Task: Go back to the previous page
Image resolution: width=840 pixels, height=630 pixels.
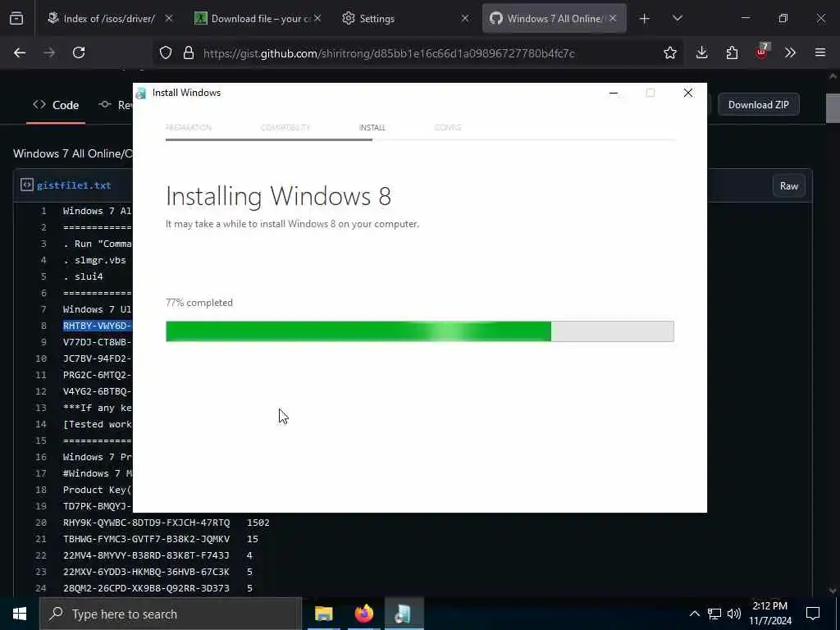Action: 20,52
